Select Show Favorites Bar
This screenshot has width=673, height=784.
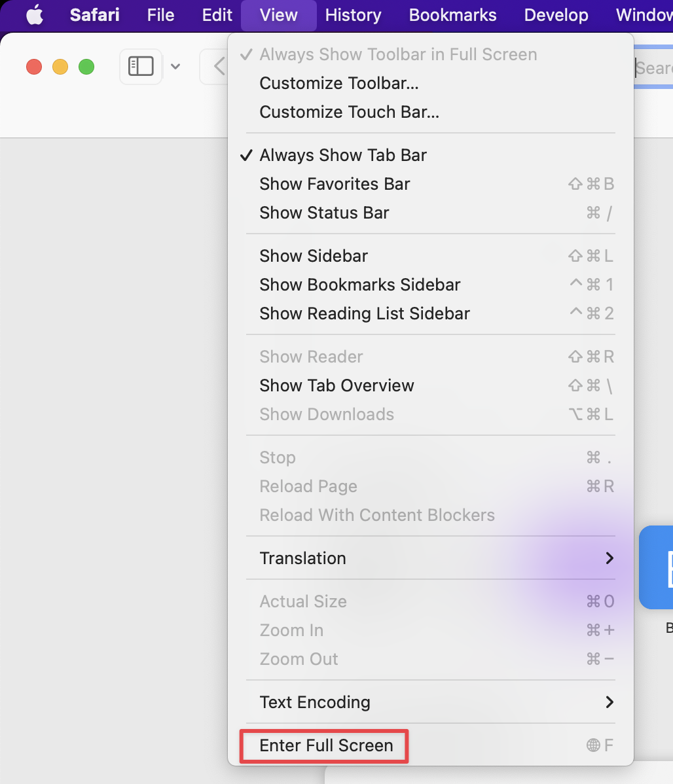[x=430, y=184]
